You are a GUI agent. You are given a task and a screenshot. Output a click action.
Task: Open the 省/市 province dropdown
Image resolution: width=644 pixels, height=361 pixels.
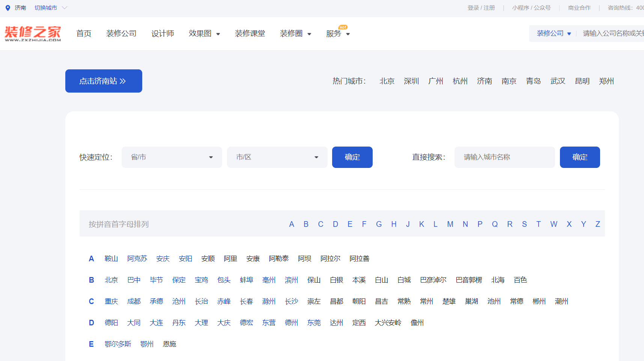coord(172,157)
